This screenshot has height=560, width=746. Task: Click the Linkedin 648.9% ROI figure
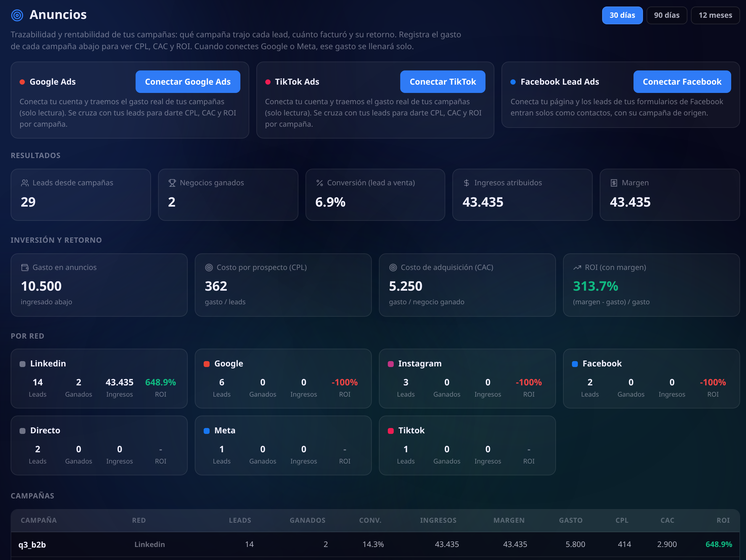point(160,382)
